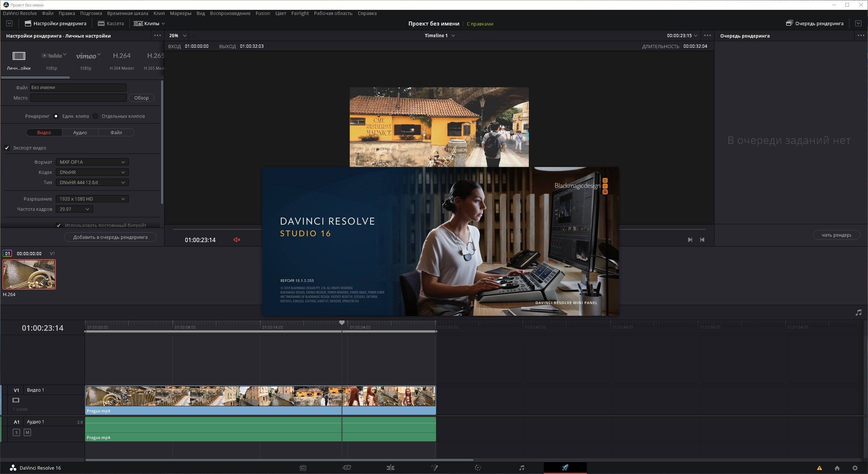Open the viewer zoom 26% dropdown
Image resolution: width=868 pixels, height=474 pixels.
178,35
